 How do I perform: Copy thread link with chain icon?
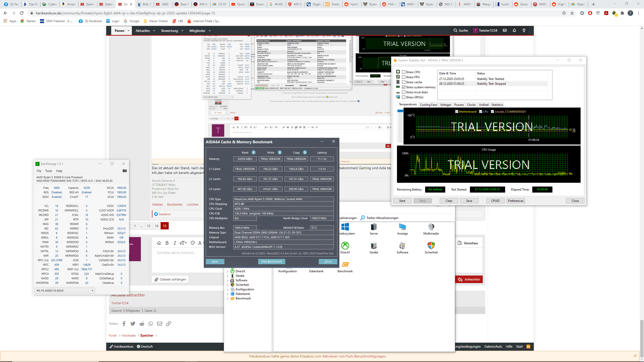pyautogui.click(x=169, y=324)
